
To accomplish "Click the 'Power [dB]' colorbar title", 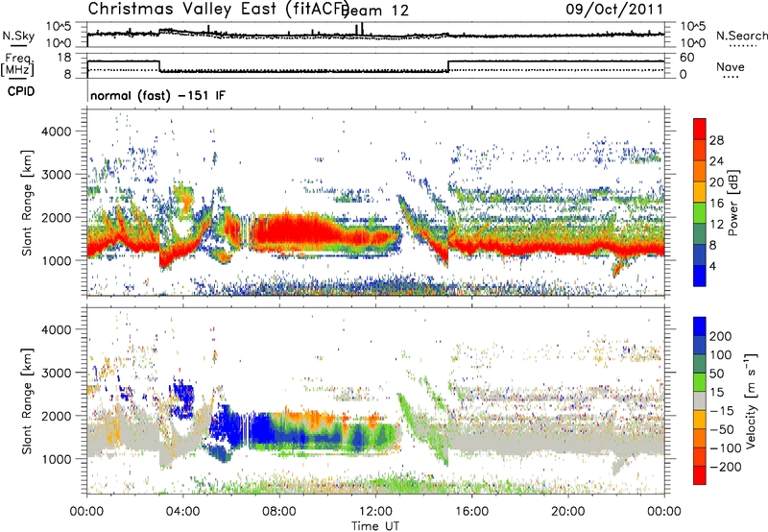I will click(733, 203).
